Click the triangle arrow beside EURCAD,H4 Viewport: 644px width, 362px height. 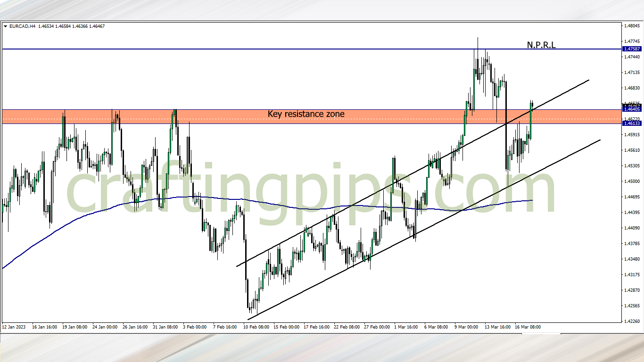click(5, 26)
